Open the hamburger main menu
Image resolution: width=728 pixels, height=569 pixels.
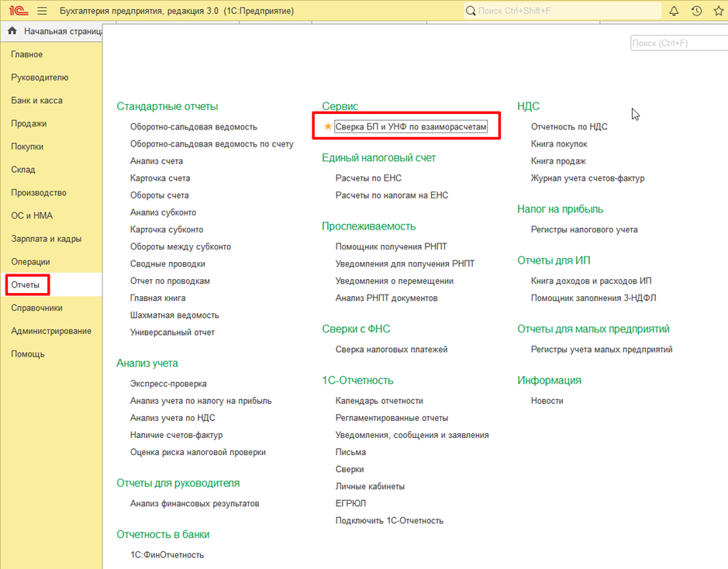point(42,11)
